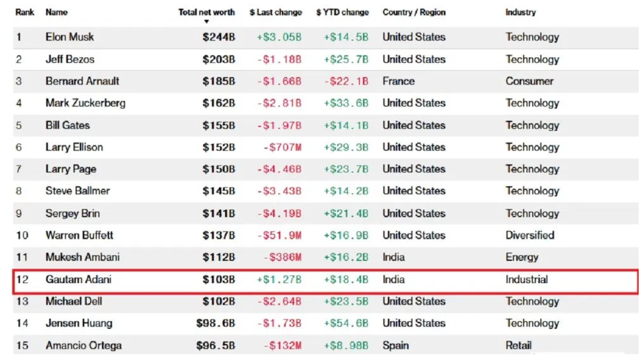This screenshot has width=644, height=360.
Task: Click the Rank column header
Action: click(x=25, y=12)
